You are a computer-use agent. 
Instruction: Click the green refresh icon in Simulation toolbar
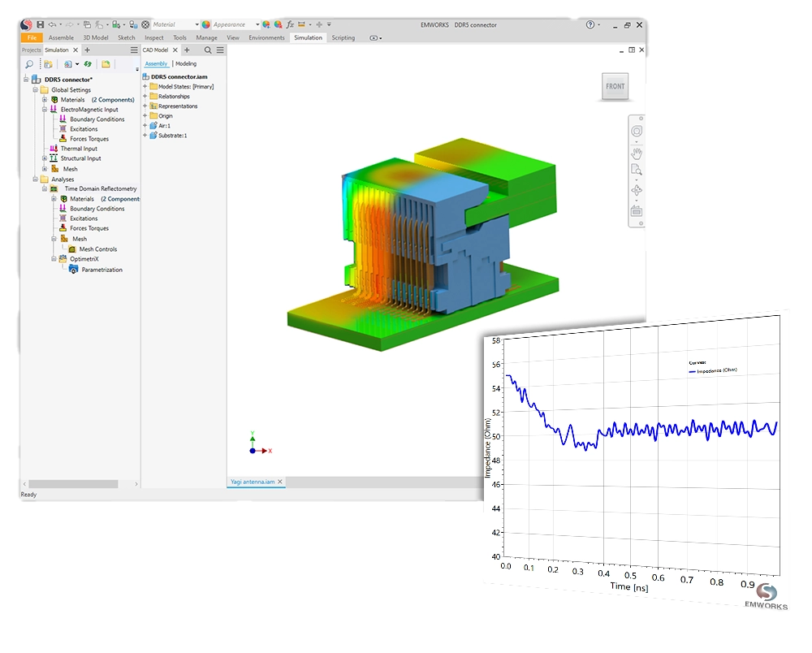(87, 64)
